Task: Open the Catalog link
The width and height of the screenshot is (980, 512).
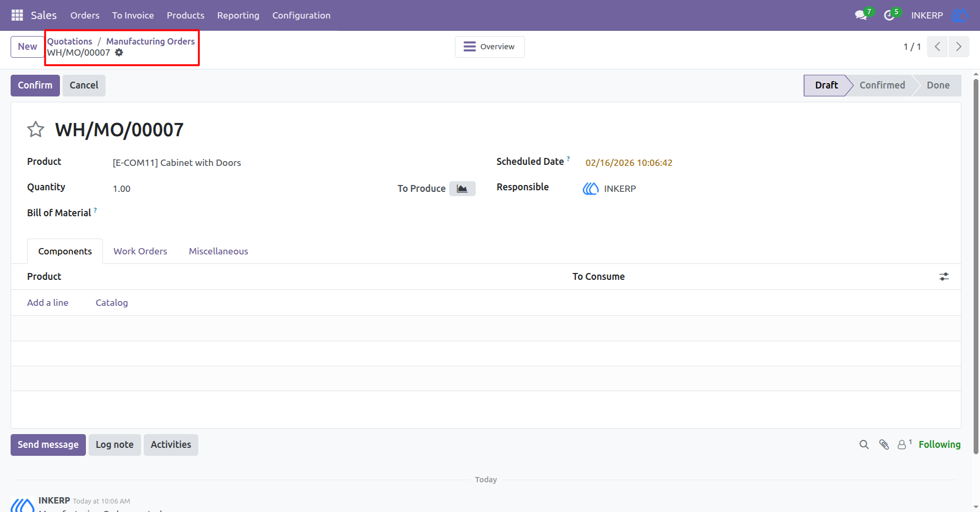Action: click(x=111, y=303)
